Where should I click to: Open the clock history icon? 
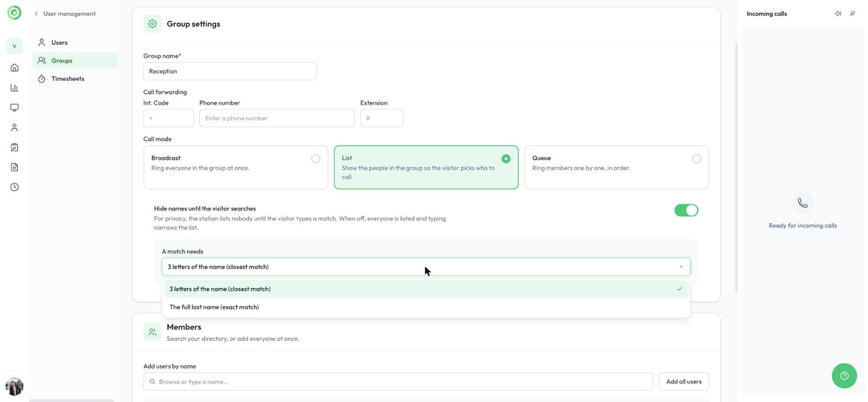[14, 187]
